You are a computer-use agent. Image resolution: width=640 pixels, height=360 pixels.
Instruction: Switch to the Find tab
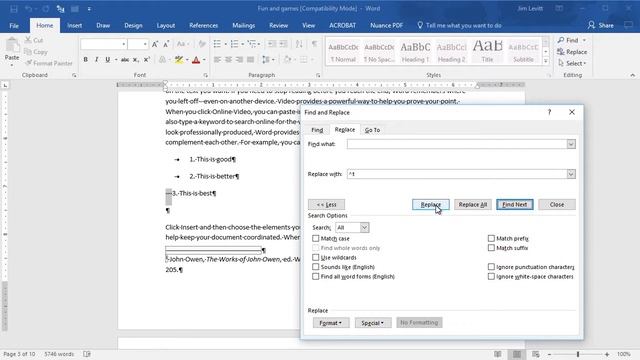click(317, 130)
